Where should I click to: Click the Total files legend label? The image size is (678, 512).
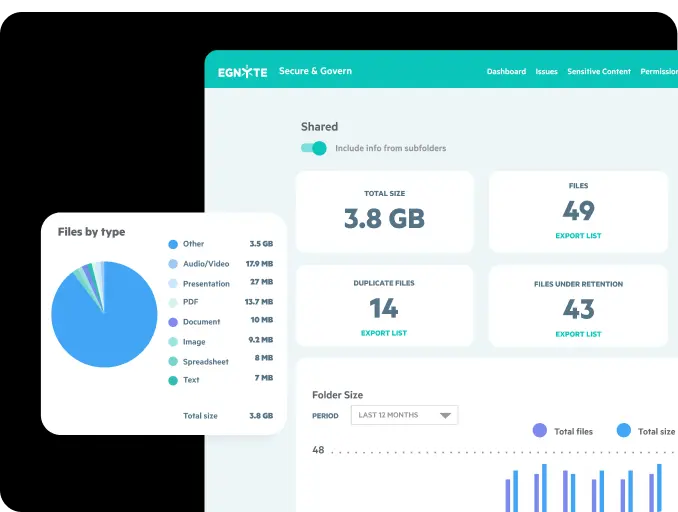(573, 432)
